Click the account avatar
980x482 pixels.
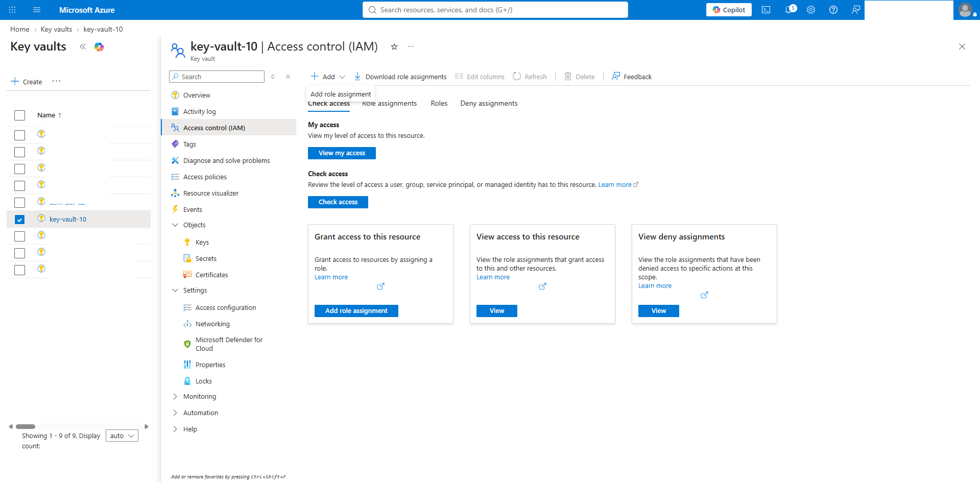[x=965, y=10]
